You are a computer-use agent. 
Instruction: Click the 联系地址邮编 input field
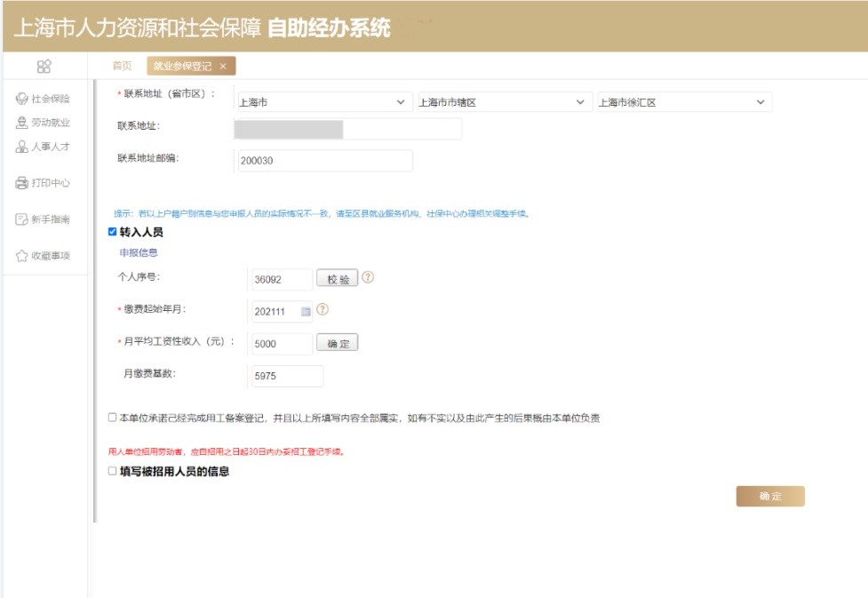pyautogui.click(x=324, y=161)
